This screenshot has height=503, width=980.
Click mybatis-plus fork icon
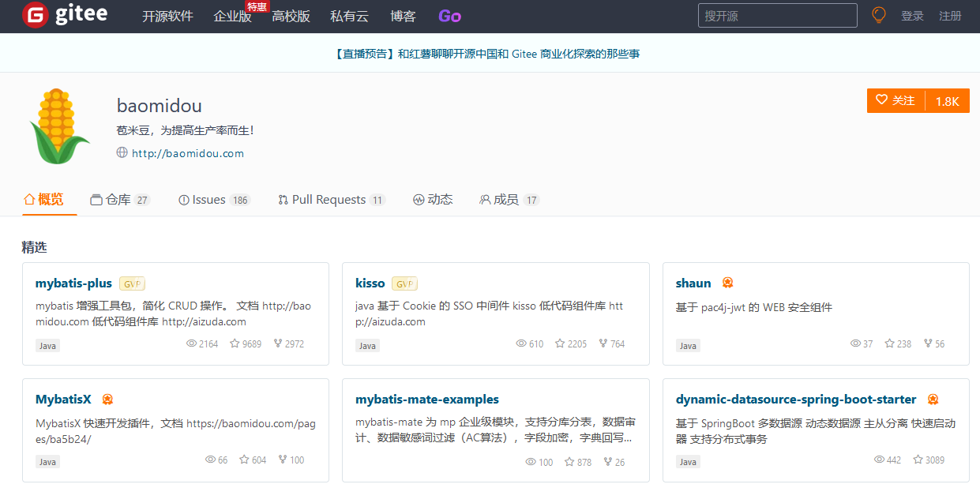click(278, 343)
